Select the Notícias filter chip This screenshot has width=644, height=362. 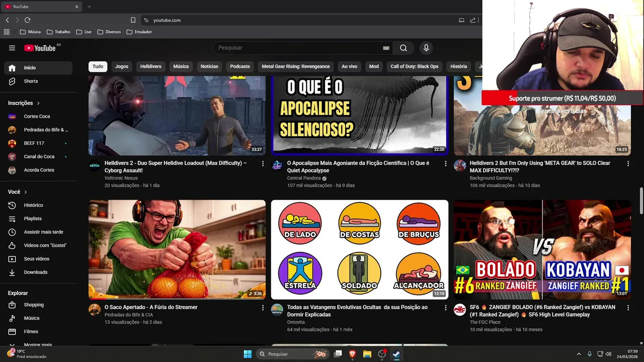[209, 66]
